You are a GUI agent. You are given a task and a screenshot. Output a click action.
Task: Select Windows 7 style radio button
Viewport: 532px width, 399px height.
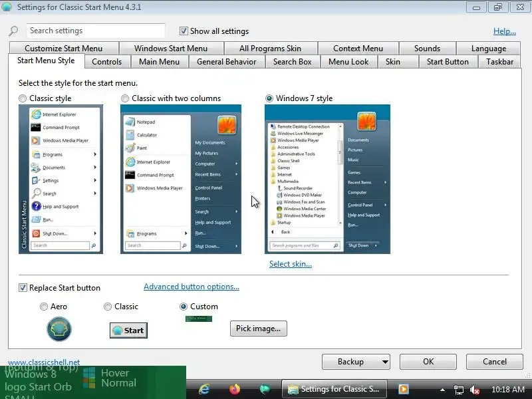coord(269,98)
